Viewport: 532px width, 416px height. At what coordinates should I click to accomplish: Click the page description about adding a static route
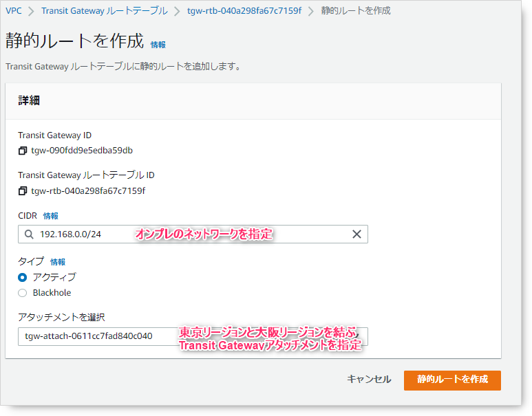coord(123,66)
